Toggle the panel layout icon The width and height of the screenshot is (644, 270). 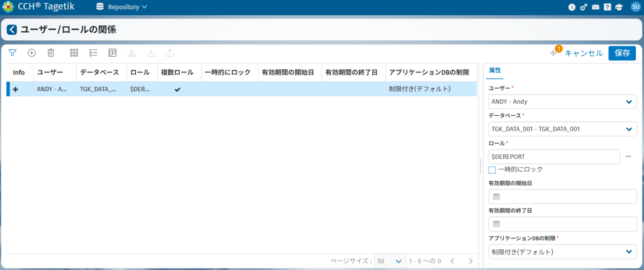click(x=113, y=53)
